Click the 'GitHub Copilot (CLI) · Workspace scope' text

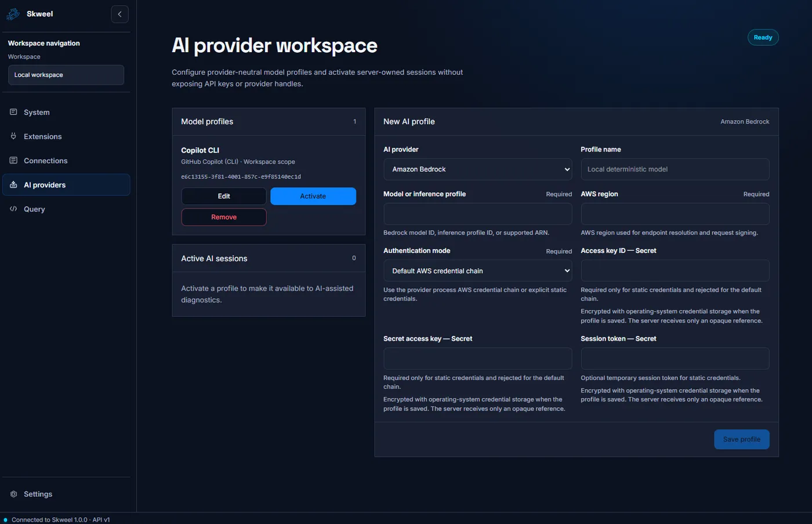coord(238,162)
